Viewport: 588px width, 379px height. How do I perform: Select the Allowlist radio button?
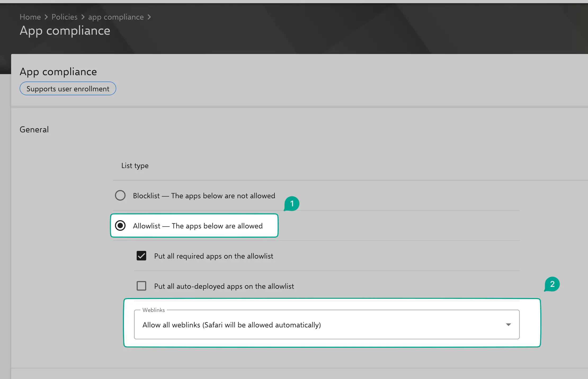click(x=120, y=225)
